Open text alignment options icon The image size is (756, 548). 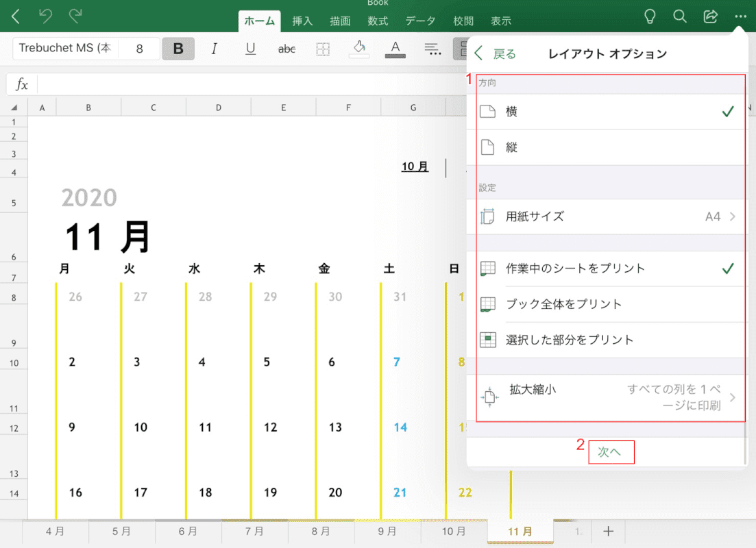(432, 49)
